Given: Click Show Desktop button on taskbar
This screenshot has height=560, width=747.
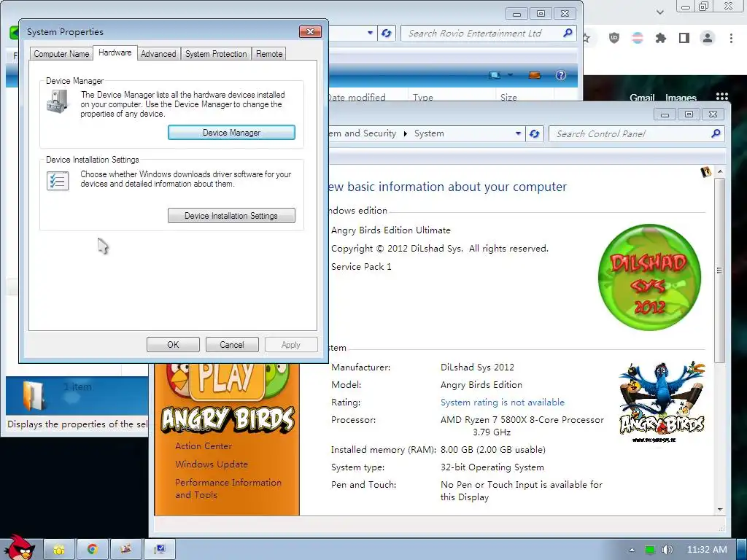Looking at the screenshot, I should pyautogui.click(x=741, y=550).
